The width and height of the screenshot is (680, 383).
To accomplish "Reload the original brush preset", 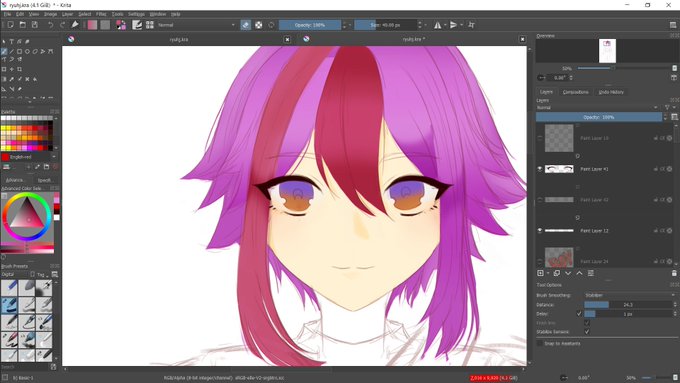I will click(271, 25).
